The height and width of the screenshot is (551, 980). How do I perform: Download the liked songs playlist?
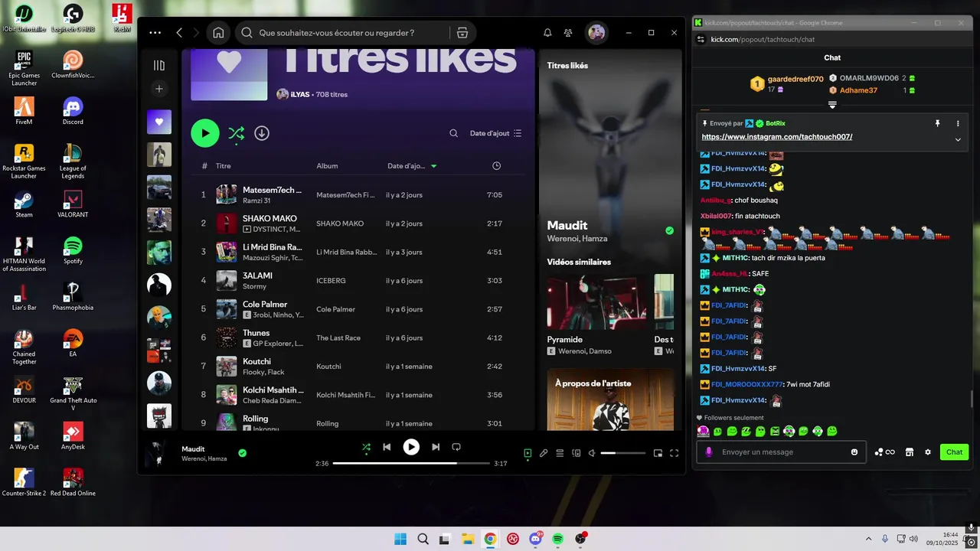point(262,133)
